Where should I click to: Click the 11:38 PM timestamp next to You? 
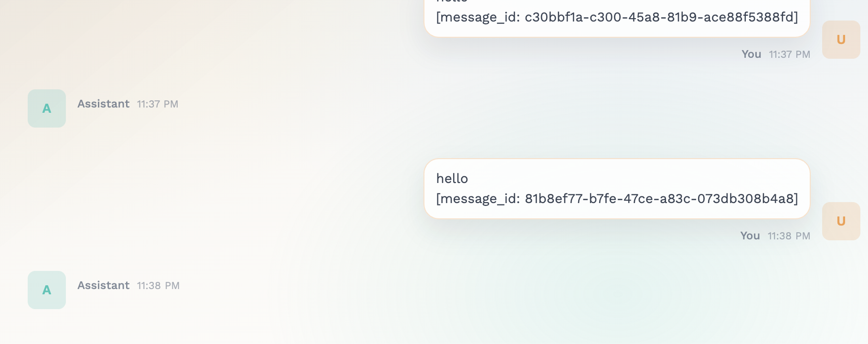789,236
